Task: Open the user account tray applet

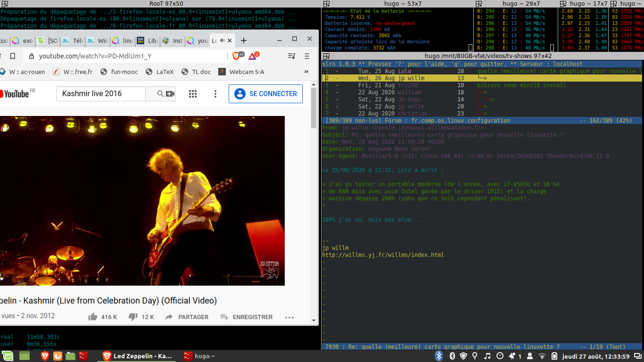Action: point(530,356)
